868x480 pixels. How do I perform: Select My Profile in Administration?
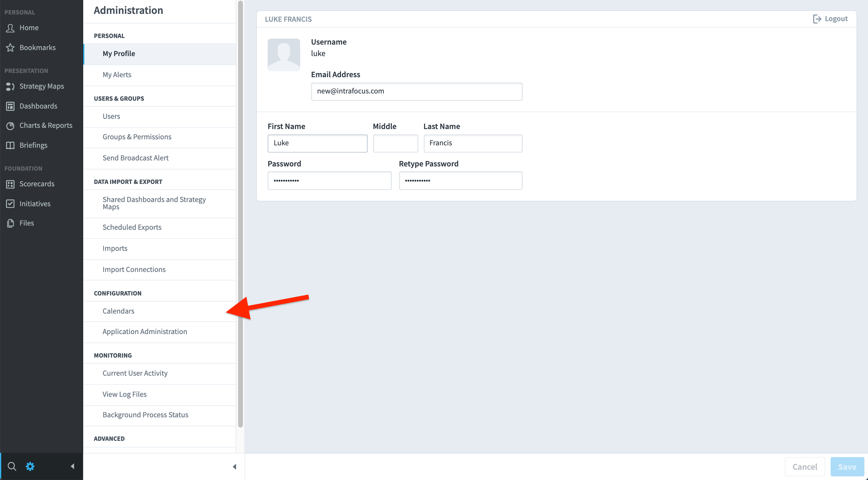pyautogui.click(x=159, y=54)
